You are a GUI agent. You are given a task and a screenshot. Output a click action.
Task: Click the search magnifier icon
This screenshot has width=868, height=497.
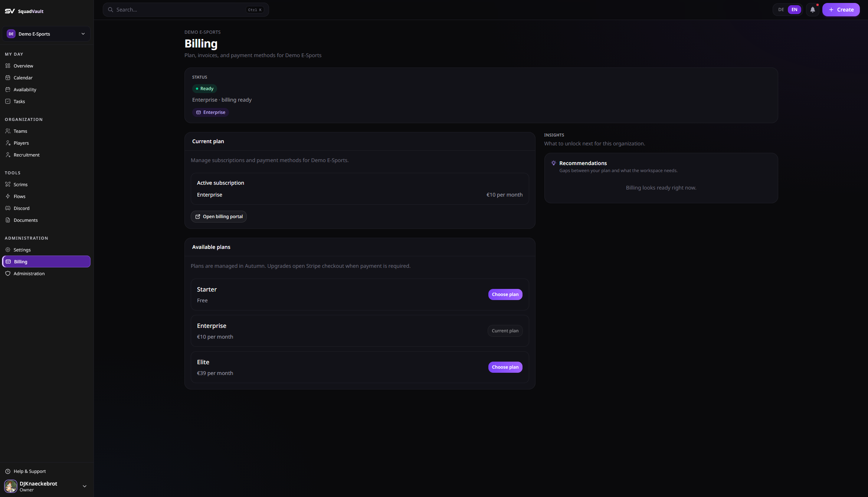click(111, 10)
